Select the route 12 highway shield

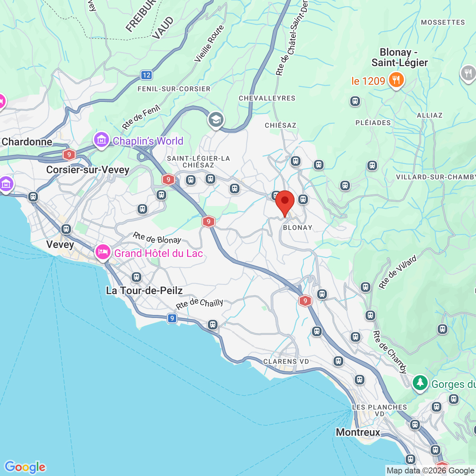147,75
